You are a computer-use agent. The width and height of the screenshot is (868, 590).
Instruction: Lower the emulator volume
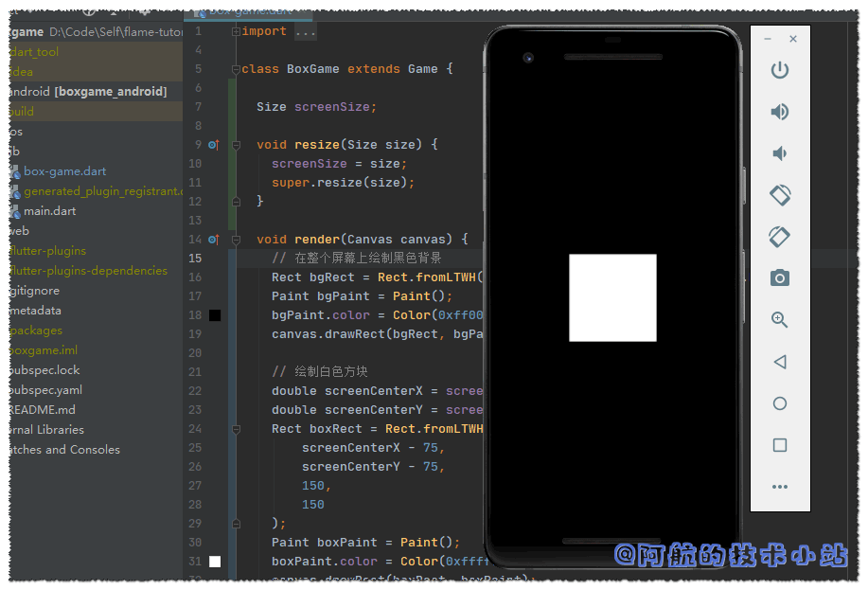pos(779,153)
